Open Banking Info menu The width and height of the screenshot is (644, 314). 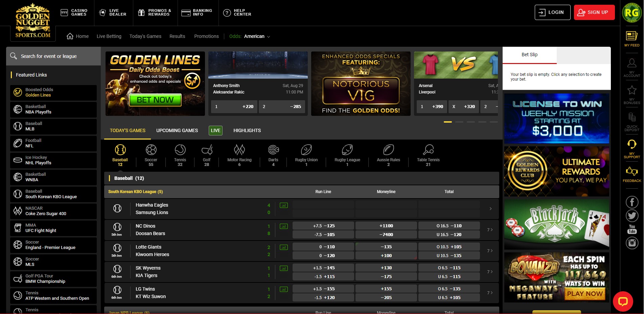[197, 13]
